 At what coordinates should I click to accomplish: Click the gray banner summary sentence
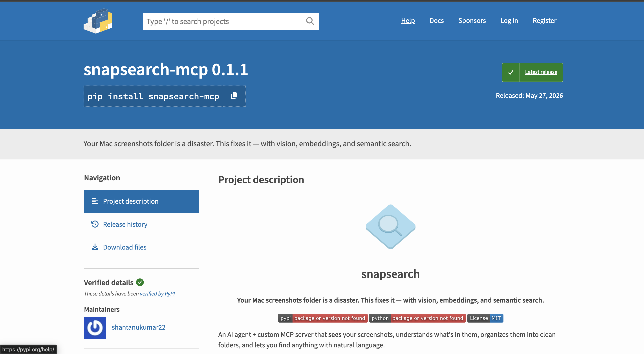pos(247,144)
